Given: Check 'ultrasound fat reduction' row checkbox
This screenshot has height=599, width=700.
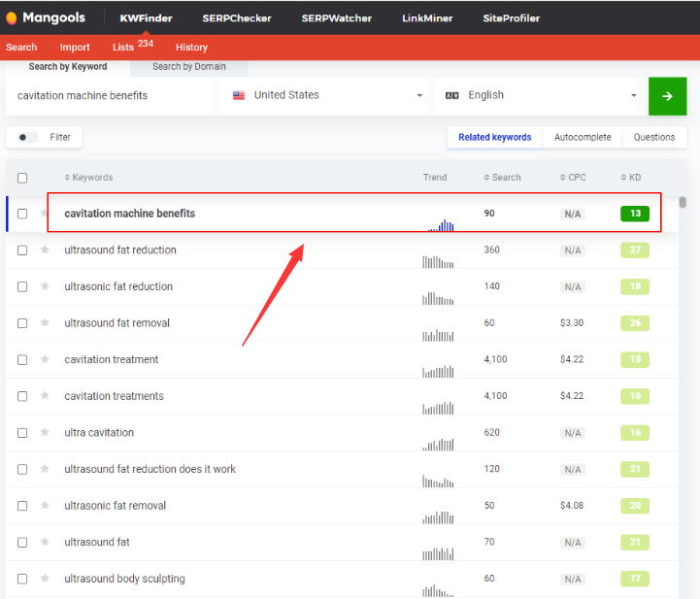Looking at the screenshot, I should click(22, 250).
